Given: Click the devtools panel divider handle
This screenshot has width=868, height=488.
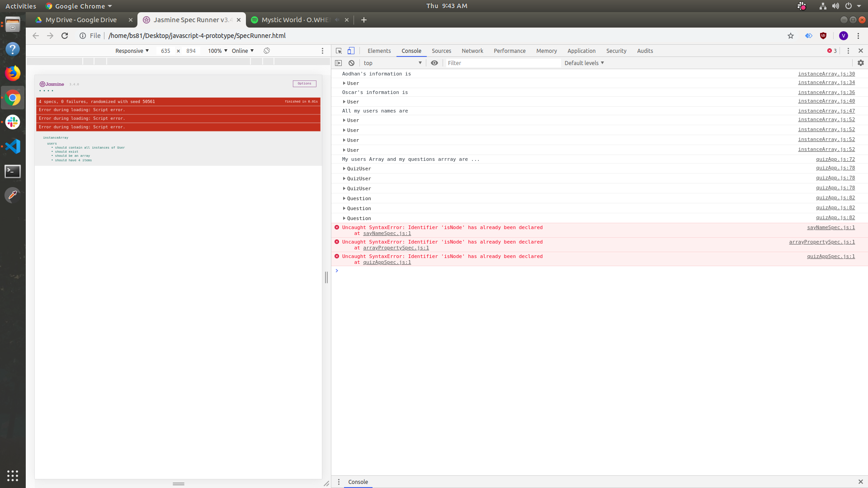Looking at the screenshot, I should [326, 277].
